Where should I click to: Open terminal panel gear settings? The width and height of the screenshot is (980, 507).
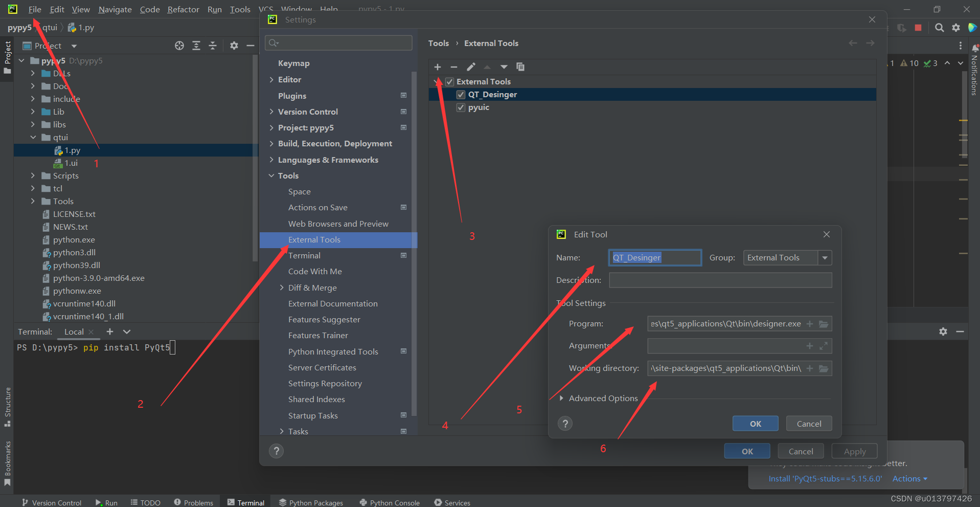943,332
